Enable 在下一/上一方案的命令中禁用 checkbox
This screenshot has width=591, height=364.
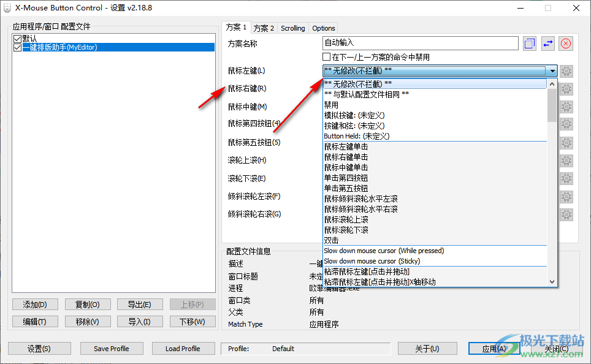point(326,57)
